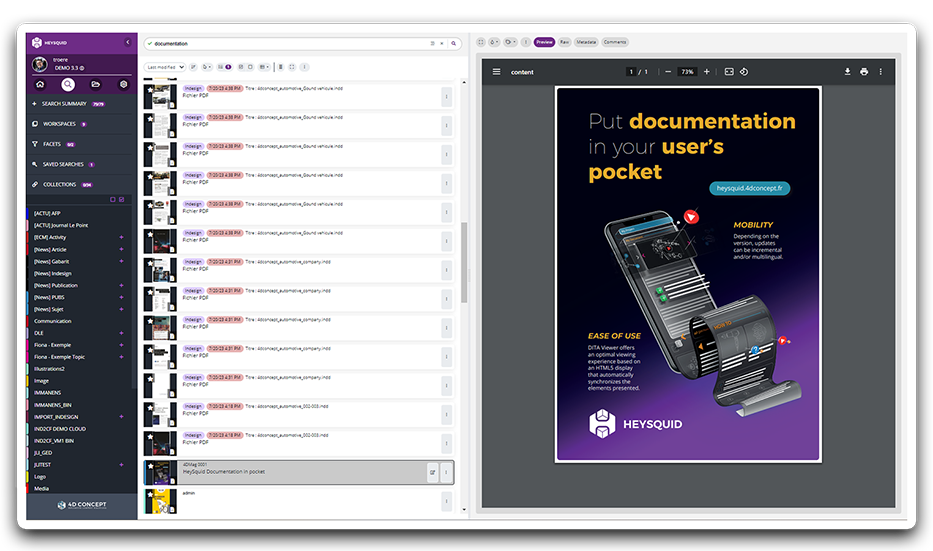
Task: Select the search magnifier in sidebar navigation
Action: 68,84
